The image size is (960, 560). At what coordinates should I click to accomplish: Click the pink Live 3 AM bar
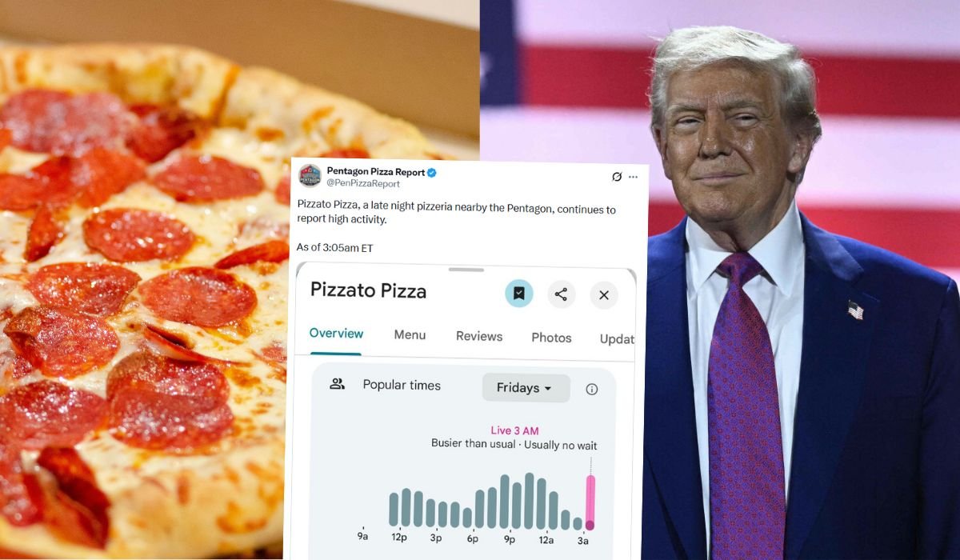(x=590, y=502)
